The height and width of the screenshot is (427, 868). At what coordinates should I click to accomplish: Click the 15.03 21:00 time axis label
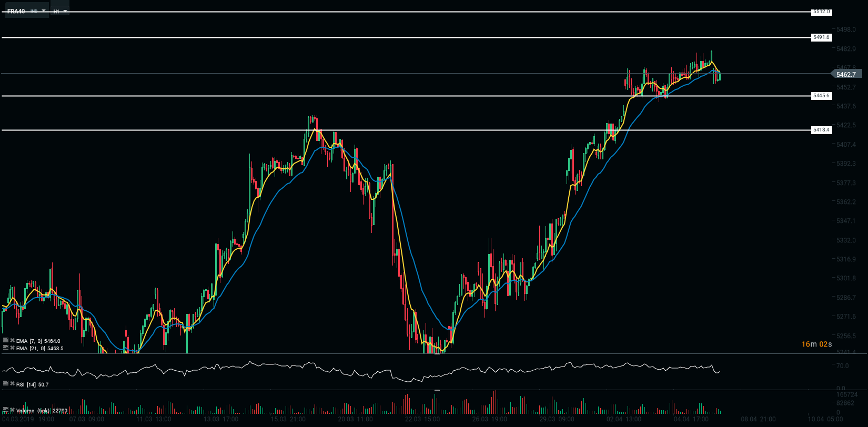[x=288, y=420]
